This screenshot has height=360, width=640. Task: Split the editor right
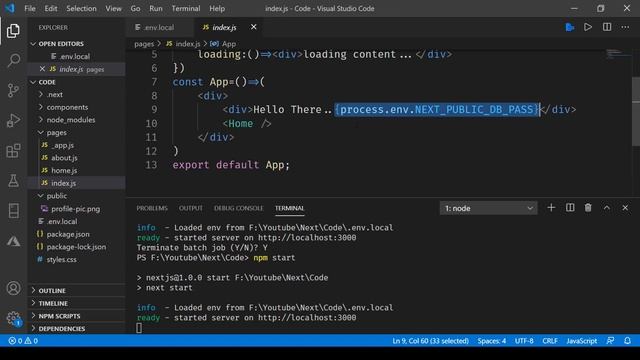coord(607,27)
